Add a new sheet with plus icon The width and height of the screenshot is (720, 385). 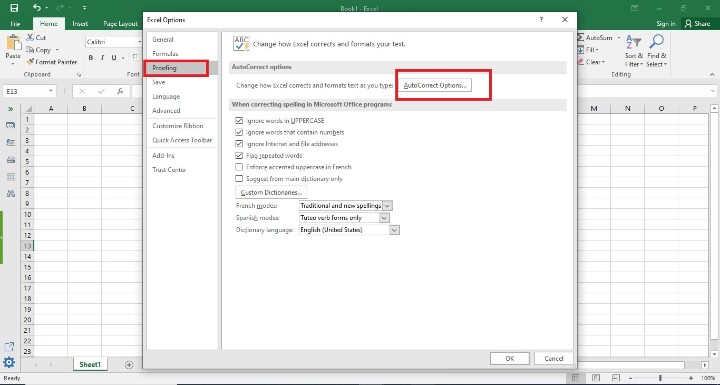pyautogui.click(x=129, y=364)
